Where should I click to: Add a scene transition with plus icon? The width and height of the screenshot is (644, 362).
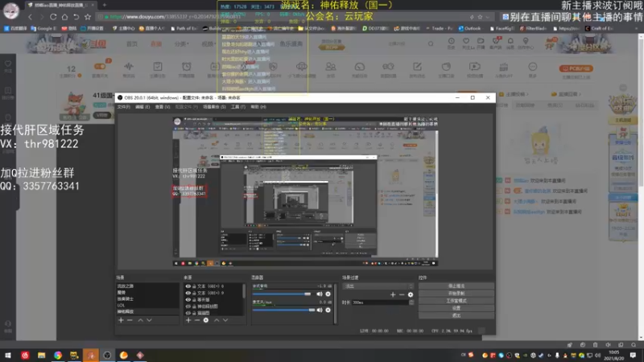[393, 294]
